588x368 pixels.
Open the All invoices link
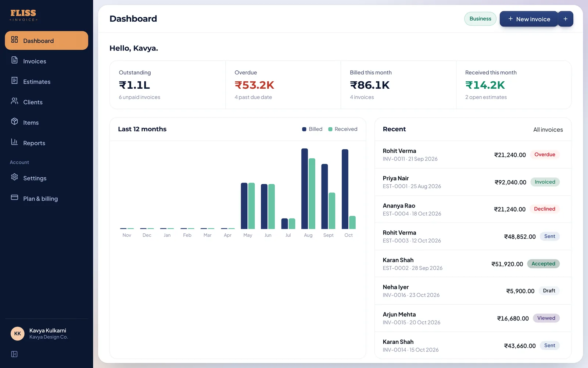(548, 130)
